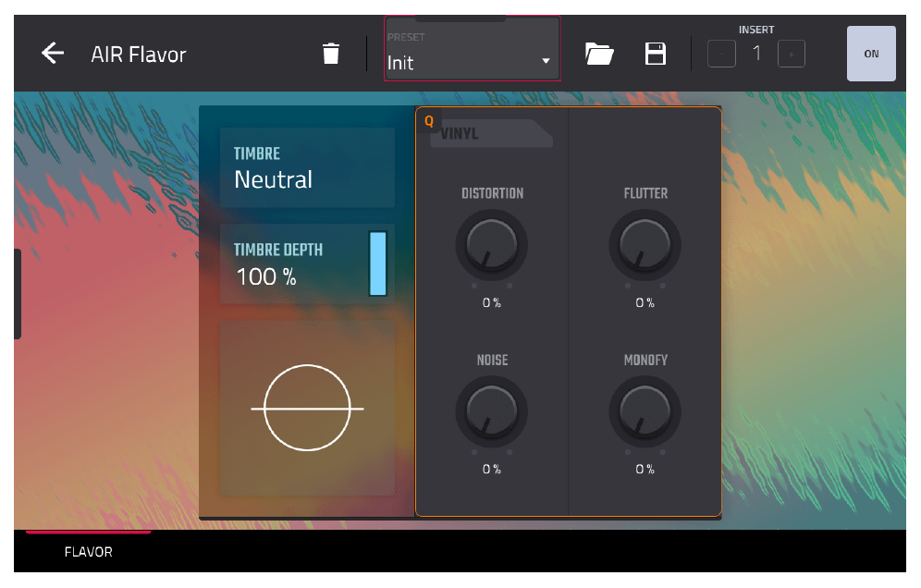The width and height of the screenshot is (921, 588).
Task: Save preset with floppy disk icon
Action: click(655, 54)
